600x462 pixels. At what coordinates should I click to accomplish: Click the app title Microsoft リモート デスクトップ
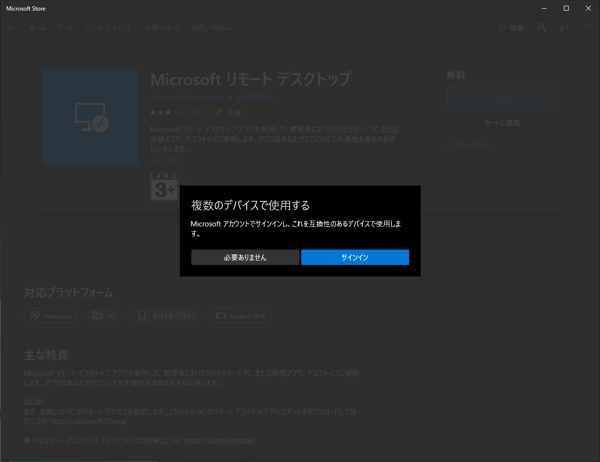250,79
